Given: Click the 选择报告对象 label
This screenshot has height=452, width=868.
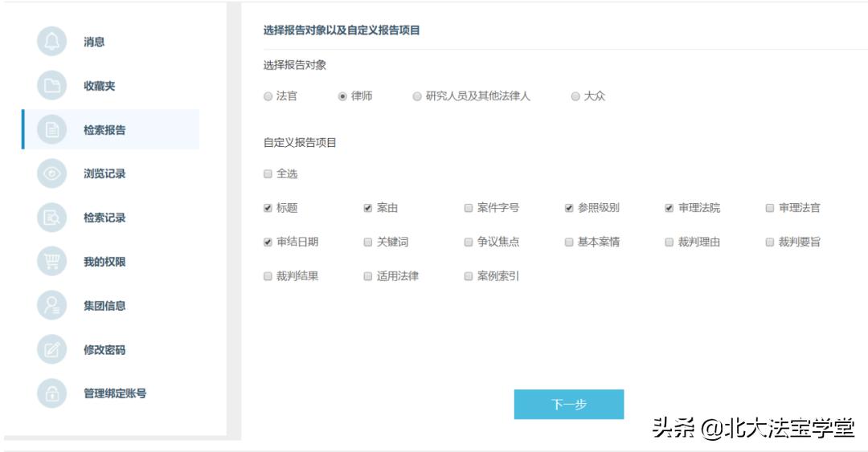Looking at the screenshot, I should click(295, 65).
